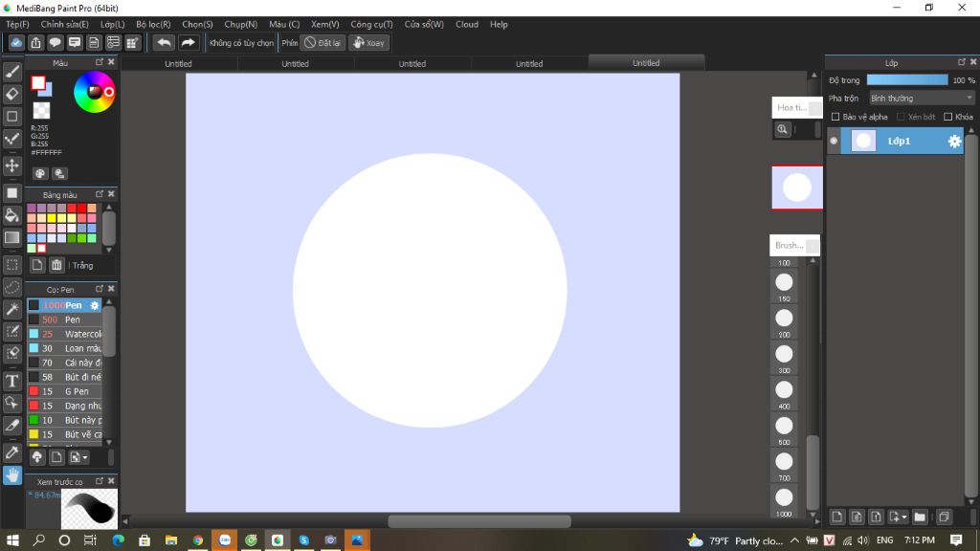Click the export/share toolbar icon

pyautogui.click(x=35, y=42)
